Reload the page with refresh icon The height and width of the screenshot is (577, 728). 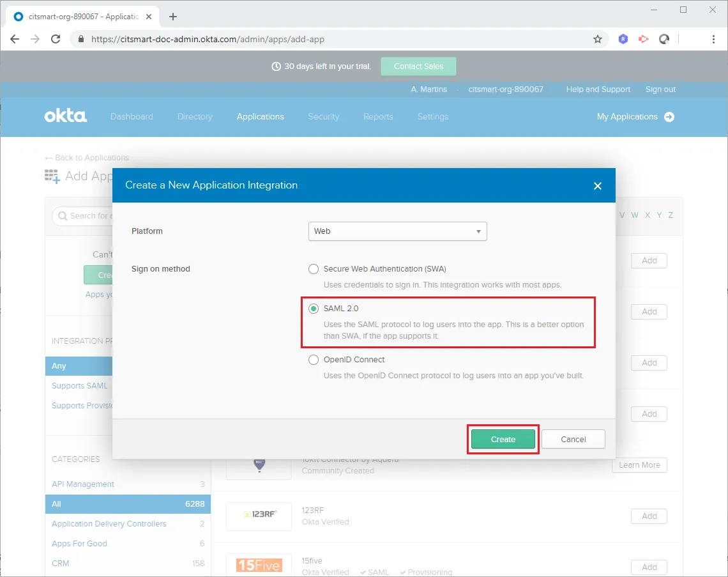tap(56, 39)
